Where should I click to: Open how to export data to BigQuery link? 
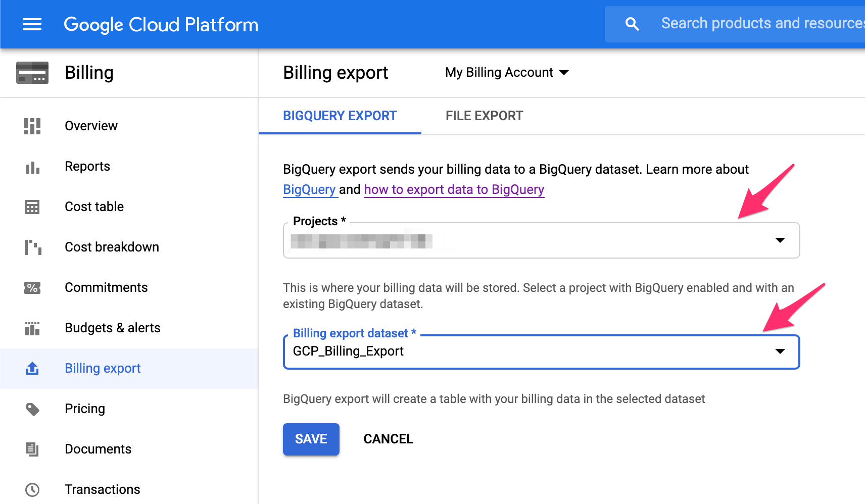pos(454,189)
